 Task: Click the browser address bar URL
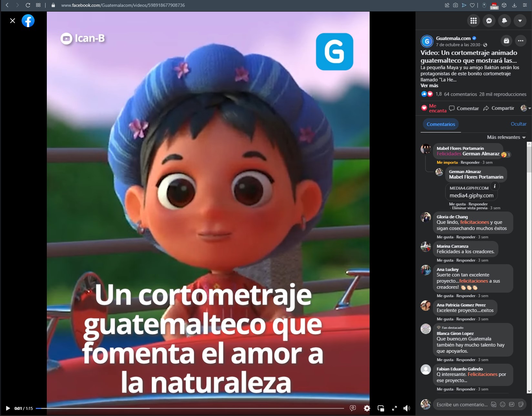[x=123, y=5]
